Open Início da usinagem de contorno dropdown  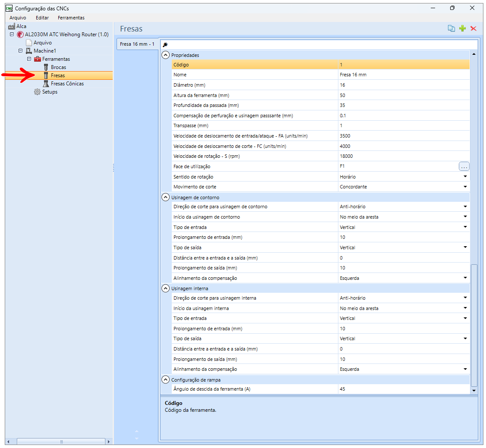[465, 217]
